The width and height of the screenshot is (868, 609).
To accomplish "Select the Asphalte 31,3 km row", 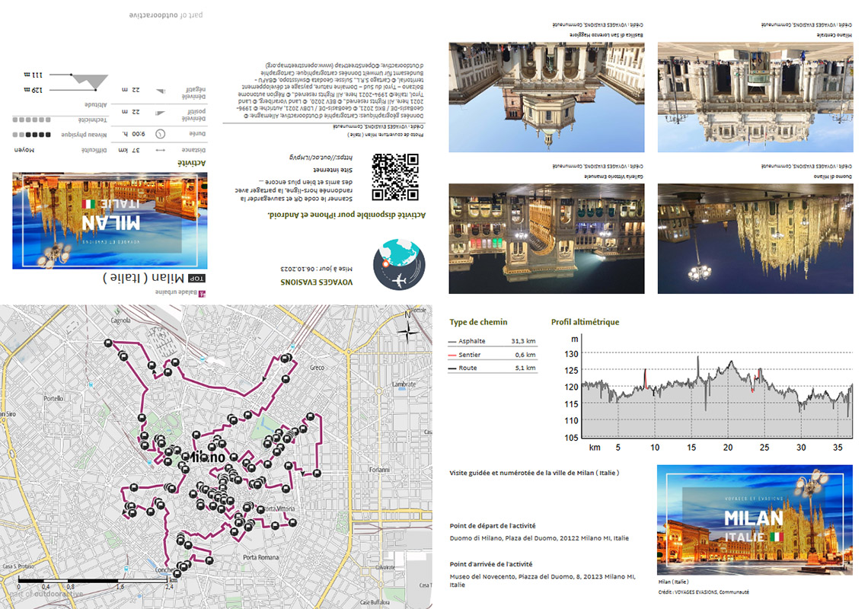I will [x=492, y=341].
